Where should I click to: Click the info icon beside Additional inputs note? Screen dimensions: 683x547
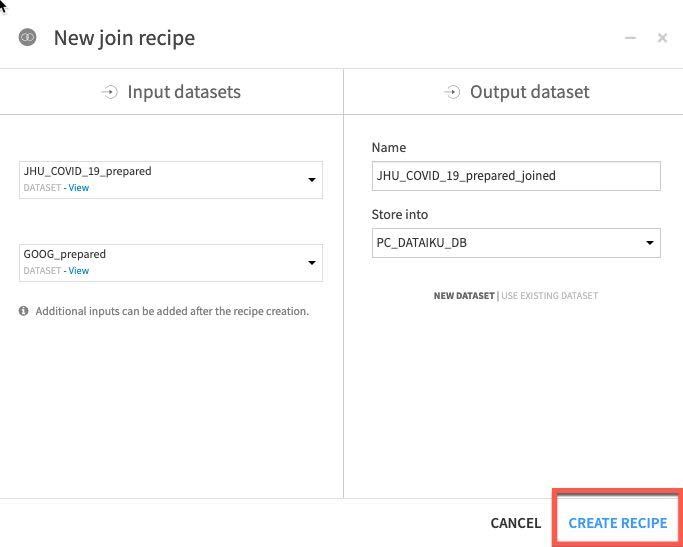(x=24, y=311)
